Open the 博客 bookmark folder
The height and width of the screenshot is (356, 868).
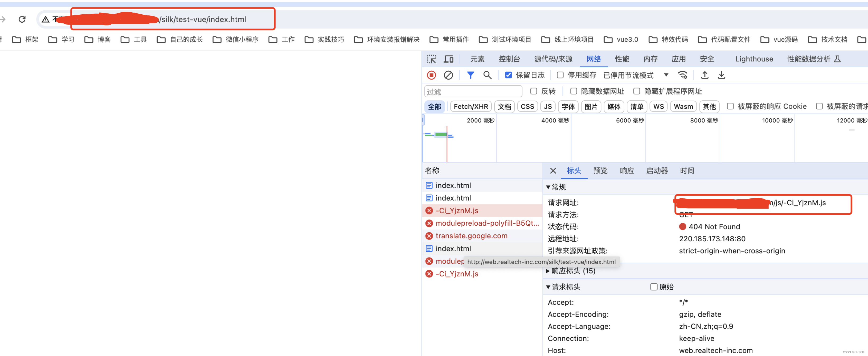click(x=98, y=39)
